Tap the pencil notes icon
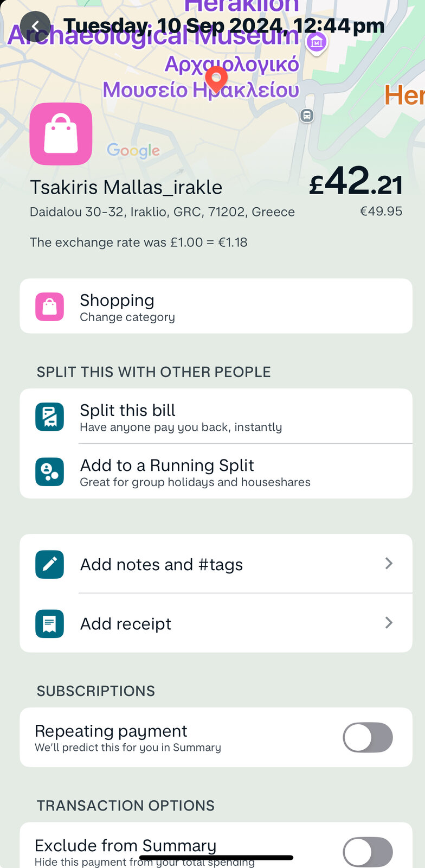The width and height of the screenshot is (425, 868). [49, 564]
